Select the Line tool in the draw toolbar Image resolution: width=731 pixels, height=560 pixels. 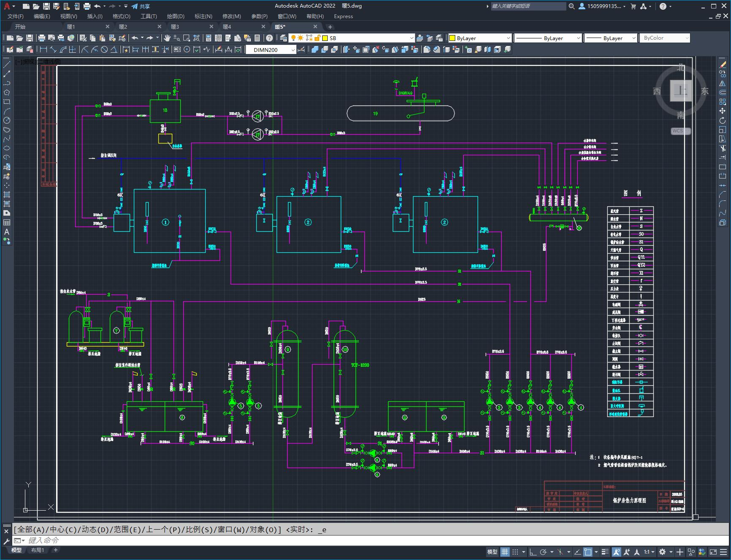click(7, 65)
